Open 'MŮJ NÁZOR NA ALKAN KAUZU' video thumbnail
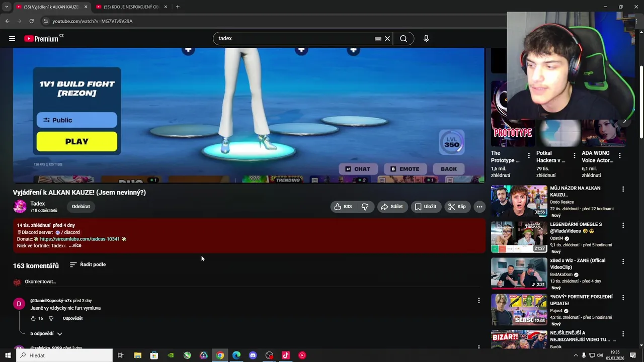The image size is (644, 362). point(519,201)
